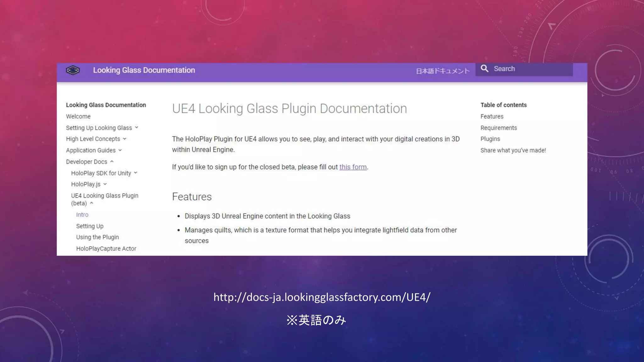Image resolution: width=644 pixels, height=362 pixels.
Task: Expand the Application Guides chevron
Action: (x=120, y=150)
